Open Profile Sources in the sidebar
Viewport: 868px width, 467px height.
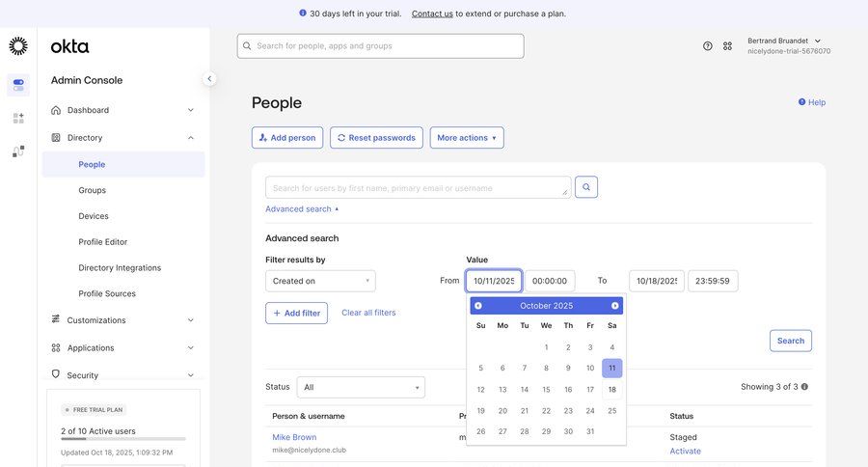(107, 293)
